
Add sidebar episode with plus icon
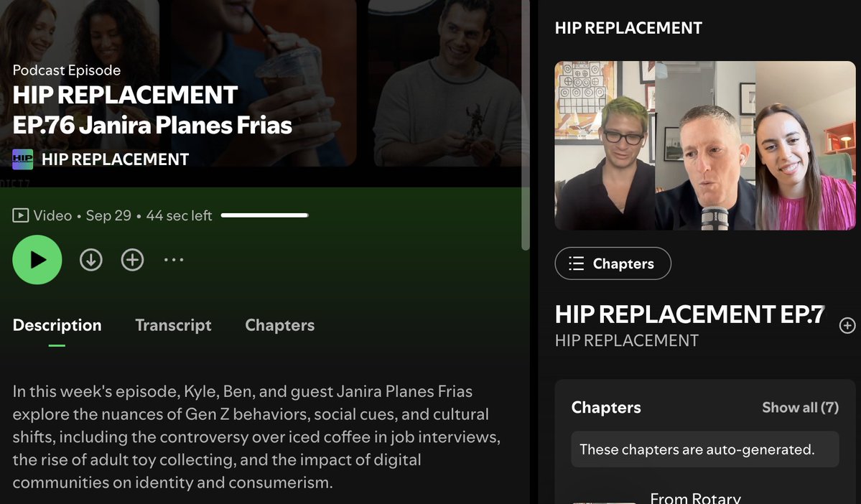(x=847, y=325)
